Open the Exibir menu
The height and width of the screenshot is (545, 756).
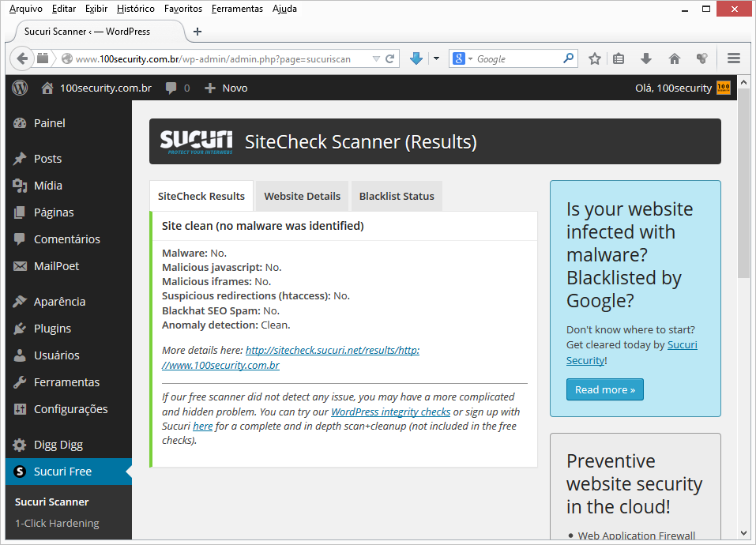[96, 9]
